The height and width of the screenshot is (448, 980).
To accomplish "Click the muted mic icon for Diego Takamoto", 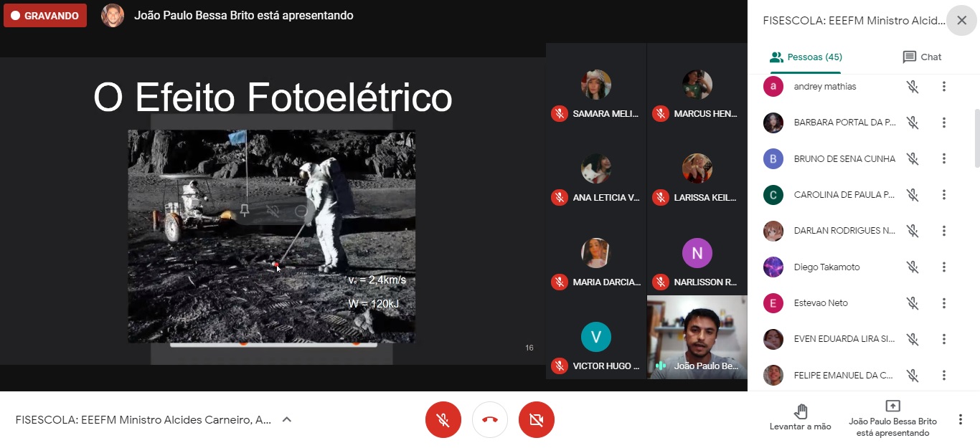I will coord(913,267).
